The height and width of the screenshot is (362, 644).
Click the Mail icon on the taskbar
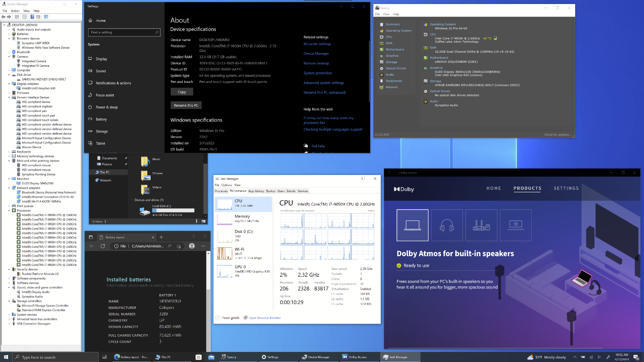pos(211,357)
